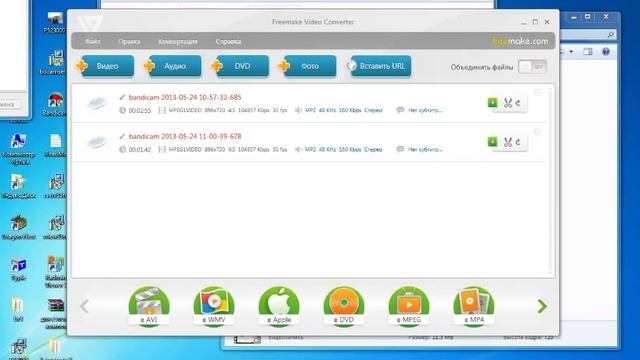Remove the bandicam 11-00-39-678 row
Viewport: 640px width, 360px height.
click(x=538, y=132)
